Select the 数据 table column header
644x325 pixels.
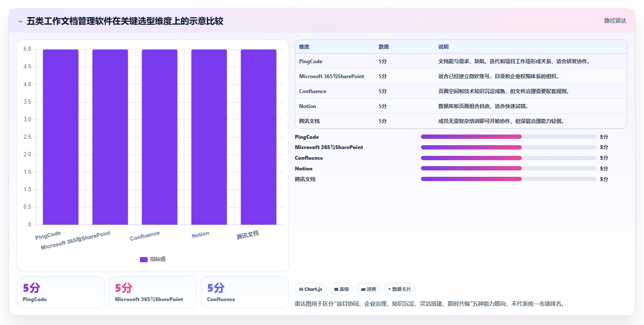point(384,47)
